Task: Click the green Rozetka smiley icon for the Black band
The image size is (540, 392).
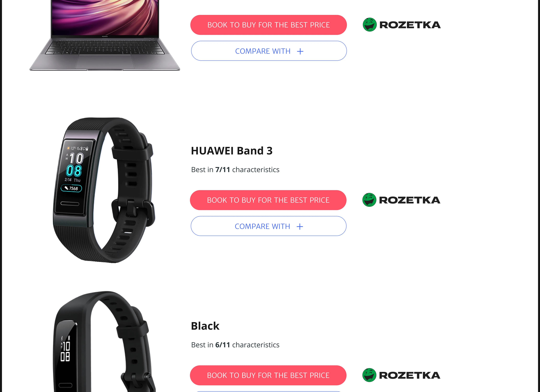Action: click(x=369, y=375)
